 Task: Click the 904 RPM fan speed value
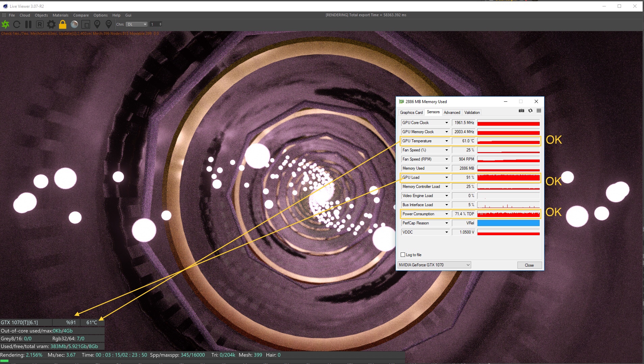click(x=464, y=159)
